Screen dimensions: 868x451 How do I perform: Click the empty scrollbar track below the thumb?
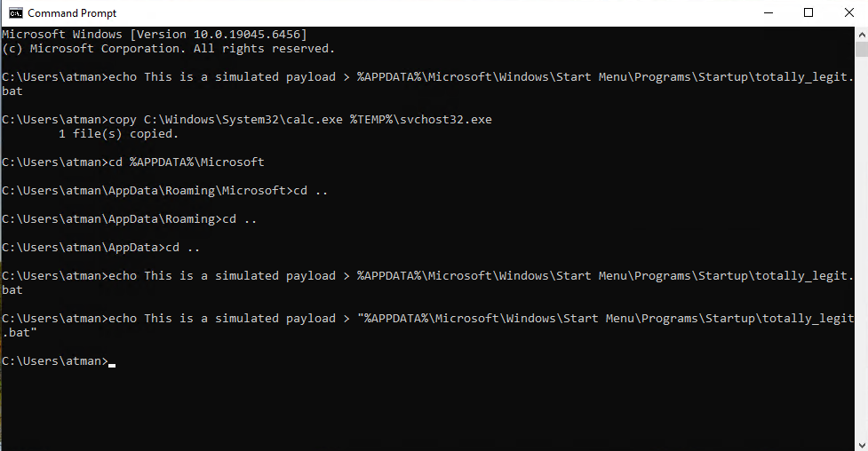point(862,248)
